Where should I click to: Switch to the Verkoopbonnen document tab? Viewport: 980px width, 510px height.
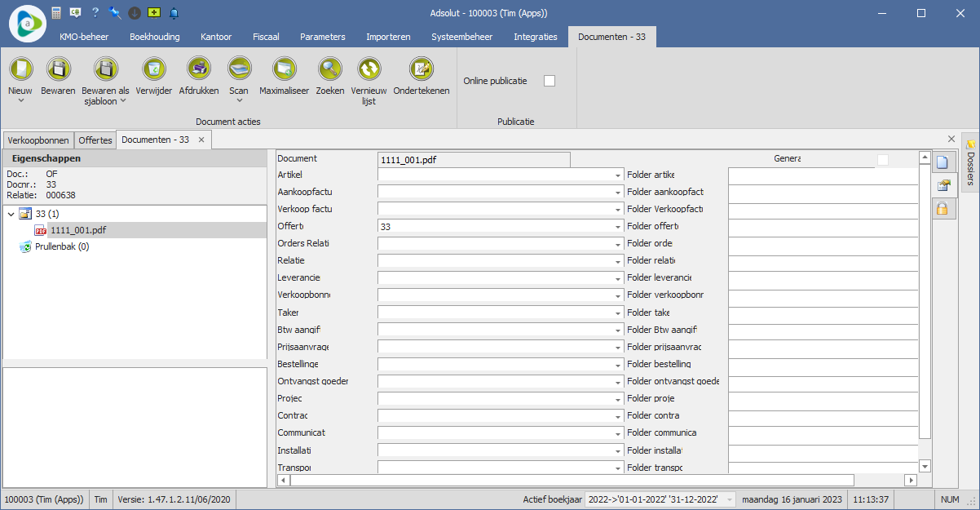[38, 140]
